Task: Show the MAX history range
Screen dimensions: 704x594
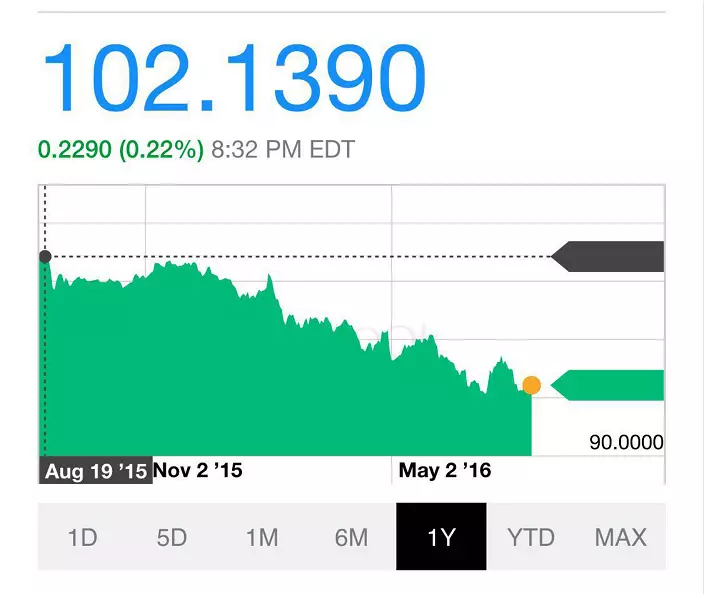Action: coord(620,537)
